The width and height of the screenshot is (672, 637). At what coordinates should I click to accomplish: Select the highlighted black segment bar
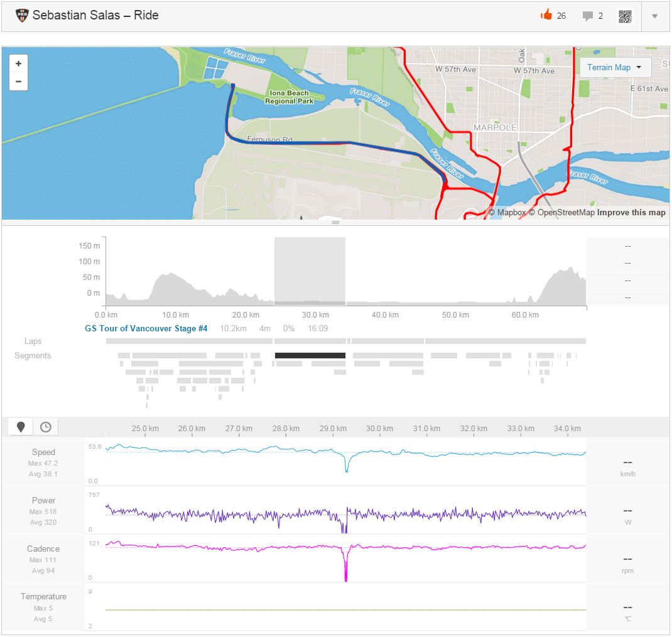pyautogui.click(x=310, y=355)
